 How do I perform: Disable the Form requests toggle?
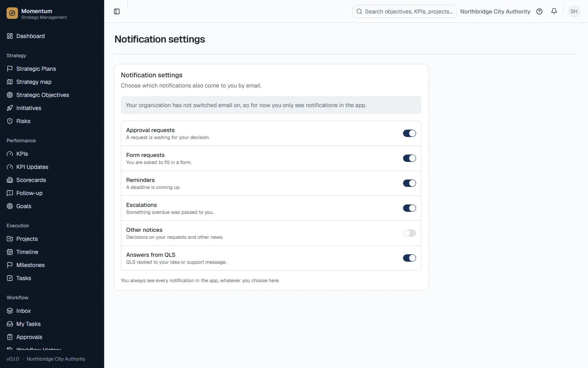(x=410, y=158)
